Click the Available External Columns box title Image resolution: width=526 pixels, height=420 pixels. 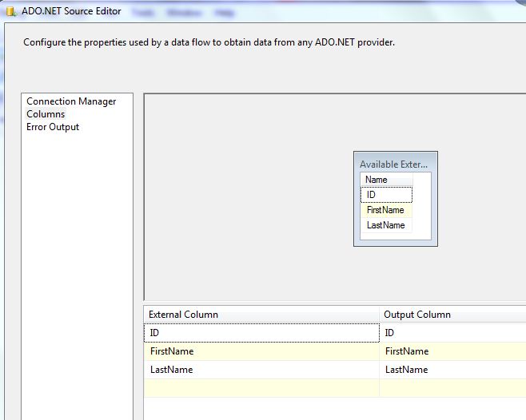394,164
